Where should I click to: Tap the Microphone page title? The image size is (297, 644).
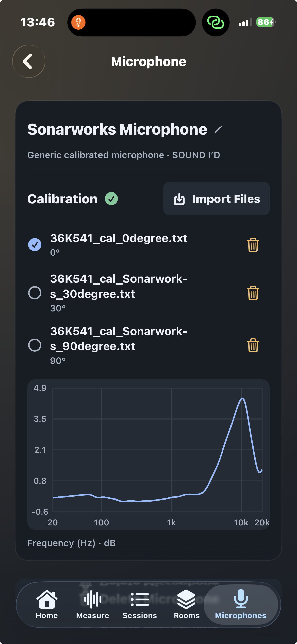click(149, 61)
